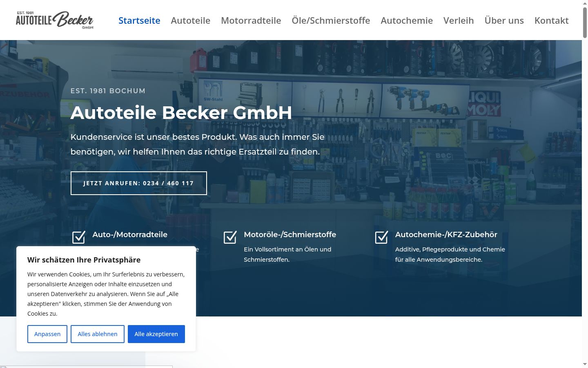
Task: Click the checkmark icon beside Autochemie-/KFZ-Zubehör
Action: point(381,237)
